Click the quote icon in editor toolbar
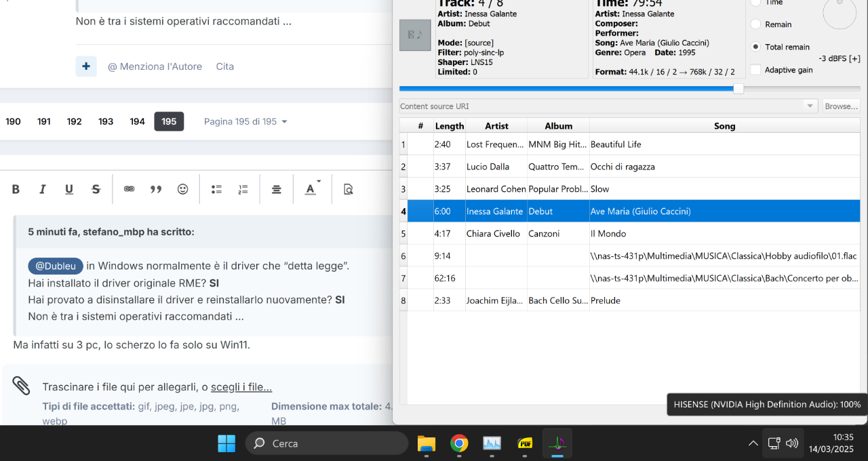The image size is (868, 461). [156, 189]
